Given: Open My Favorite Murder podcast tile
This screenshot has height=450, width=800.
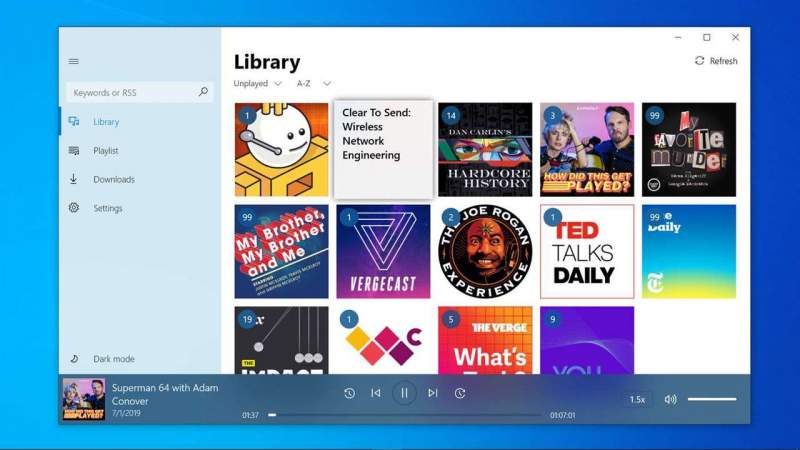Looking at the screenshot, I should (x=689, y=149).
